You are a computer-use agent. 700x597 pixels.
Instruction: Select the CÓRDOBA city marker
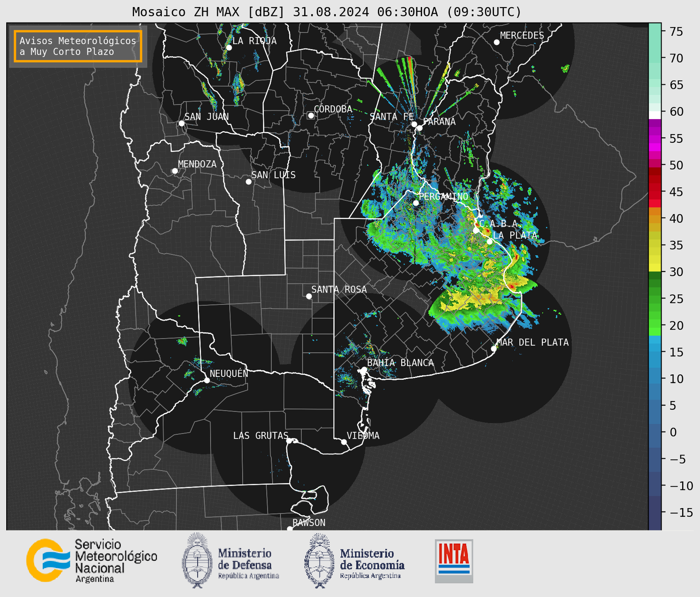click(311, 115)
